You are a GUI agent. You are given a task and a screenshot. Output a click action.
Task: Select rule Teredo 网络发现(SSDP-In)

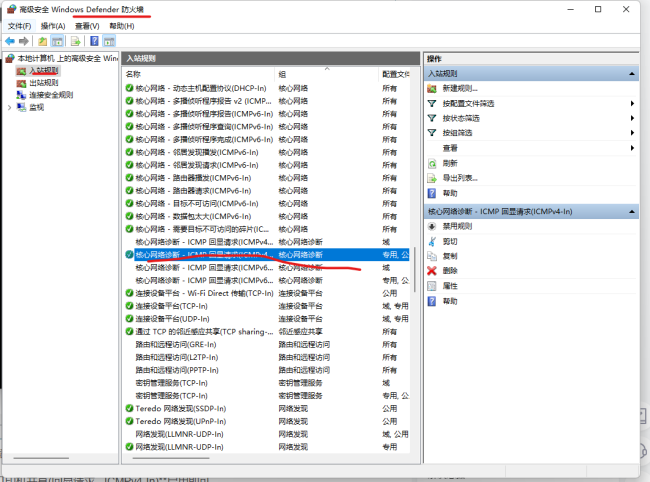(181, 408)
